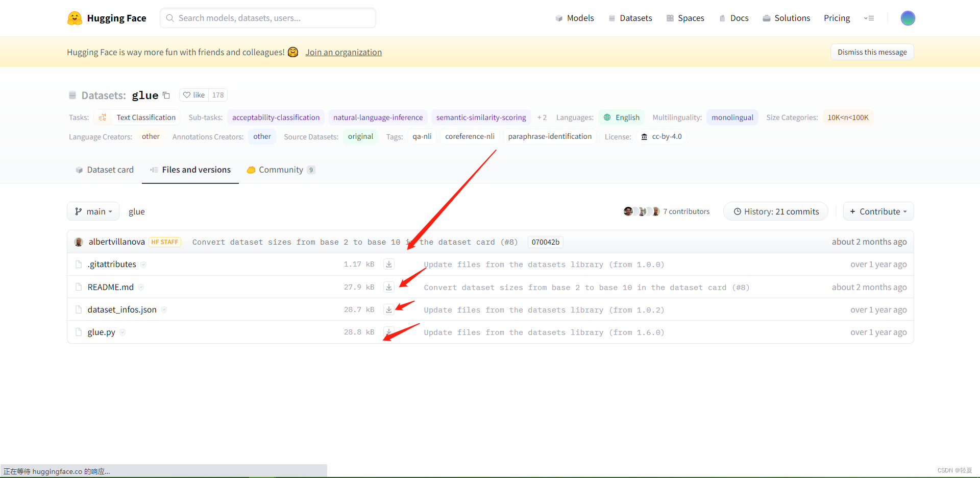Click the safe-scan badge next to .gitattributes
The height and width of the screenshot is (478, 980).
point(143,265)
